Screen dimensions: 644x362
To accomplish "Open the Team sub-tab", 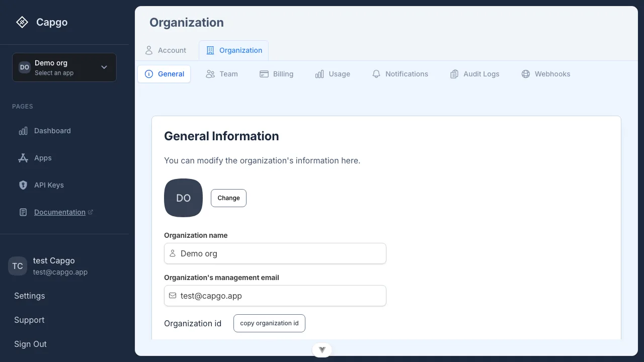I will click(x=222, y=74).
